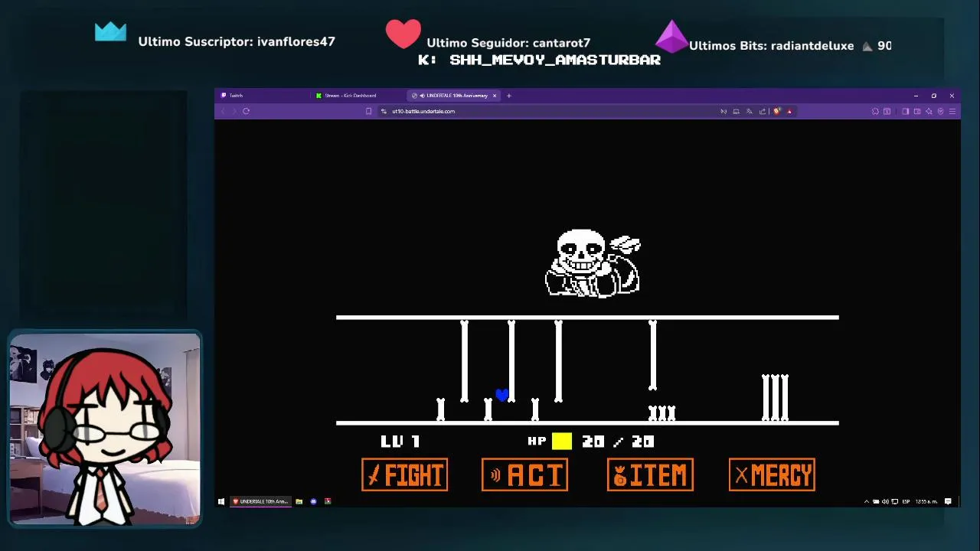Open File Explorer from the taskbar
The image size is (980, 551).
[x=299, y=501]
